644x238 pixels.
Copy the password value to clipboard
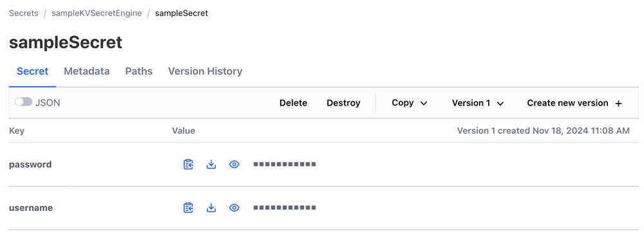[x=188, y=165]
